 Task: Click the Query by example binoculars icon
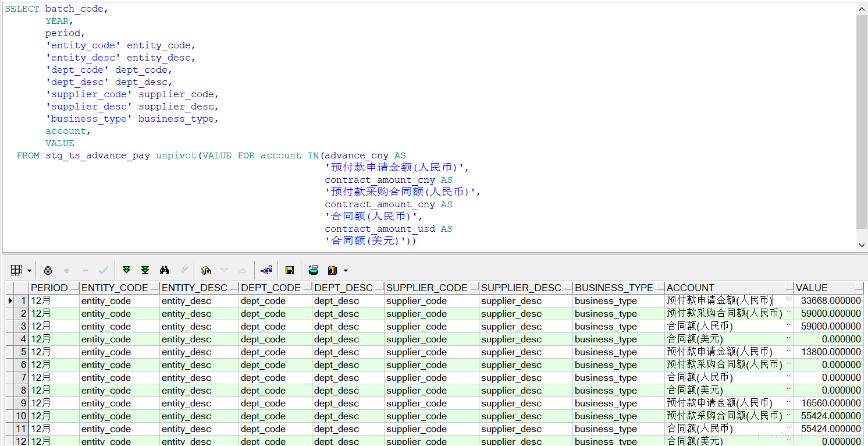[x=164, y=270]
